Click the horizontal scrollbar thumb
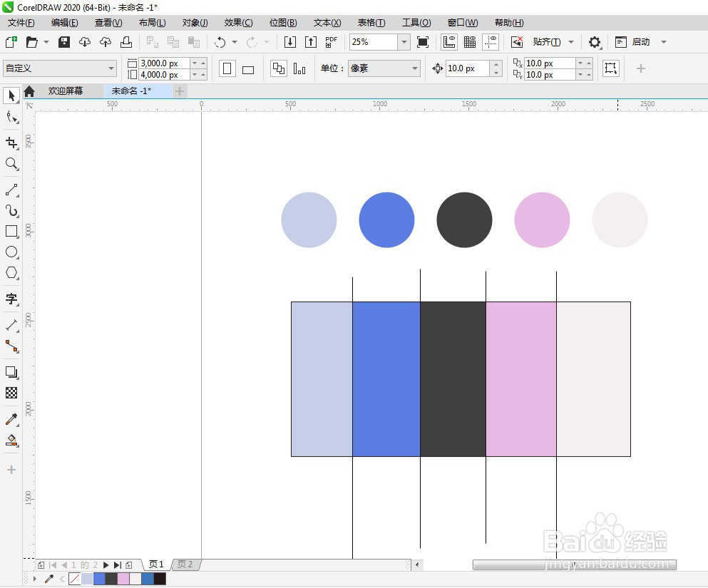 [x=575, y=564]
